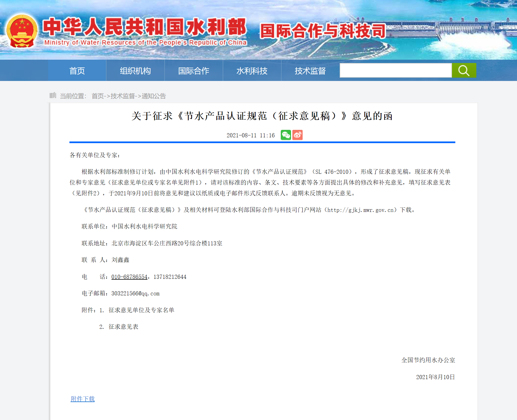This screenshot has width=517, height=420.
Task: Open the 首页 navigation menu item
Action: [77, 71]
